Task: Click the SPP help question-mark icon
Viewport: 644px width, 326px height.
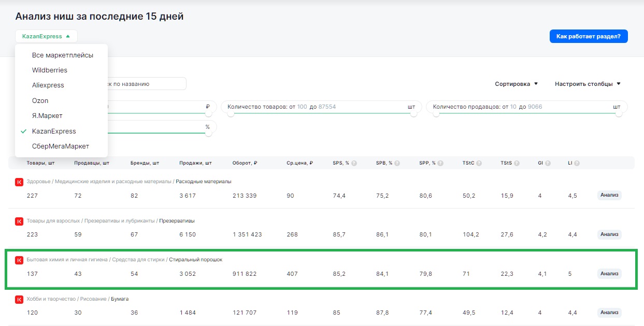Action: (x=441, y=163)
